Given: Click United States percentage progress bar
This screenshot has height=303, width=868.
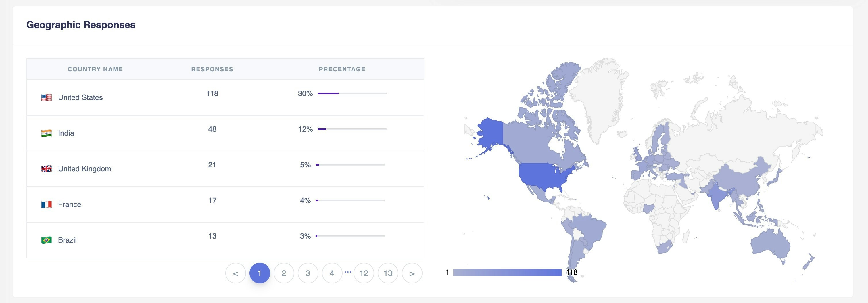Looking at the screenshot, I should [352, 93].
